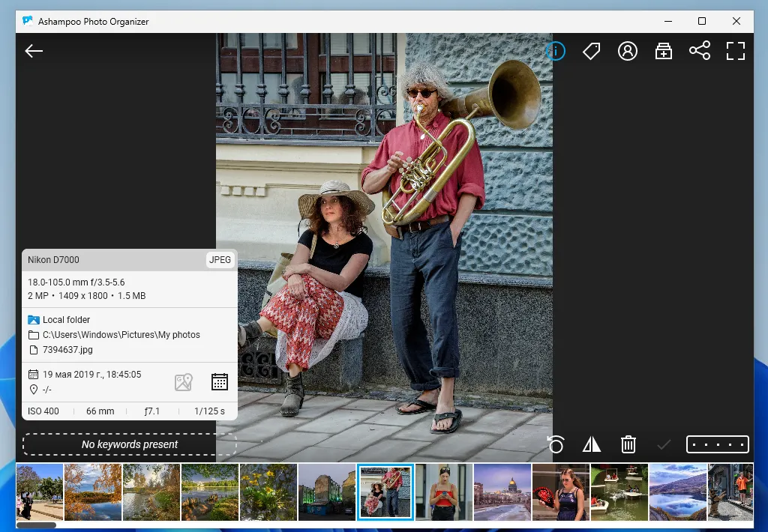The image size is (768, 532).
Task: Edit capture date via the calendar icon
Action: pos(219,381)
